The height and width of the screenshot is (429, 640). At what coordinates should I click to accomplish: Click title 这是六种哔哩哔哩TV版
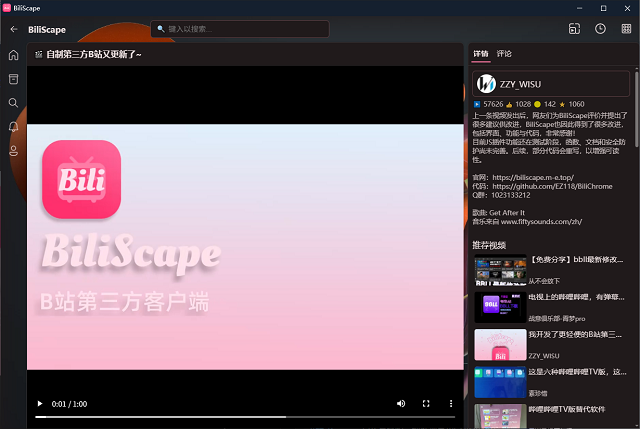tap(577, 372)
